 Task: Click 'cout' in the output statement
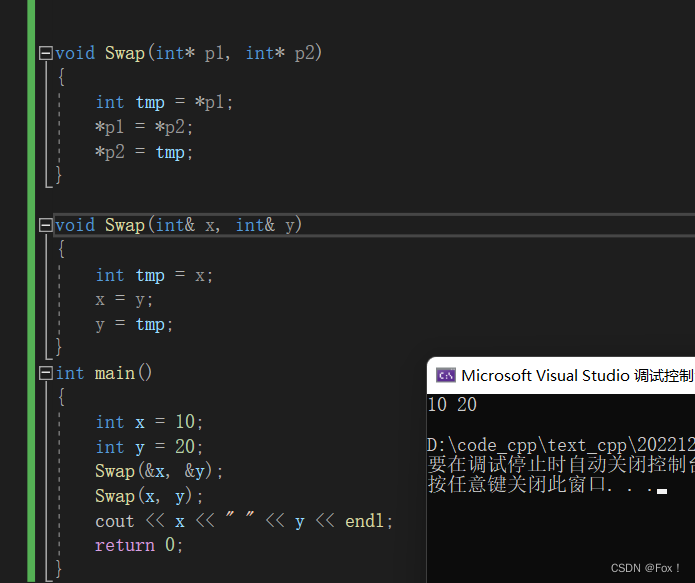[114, 521]
